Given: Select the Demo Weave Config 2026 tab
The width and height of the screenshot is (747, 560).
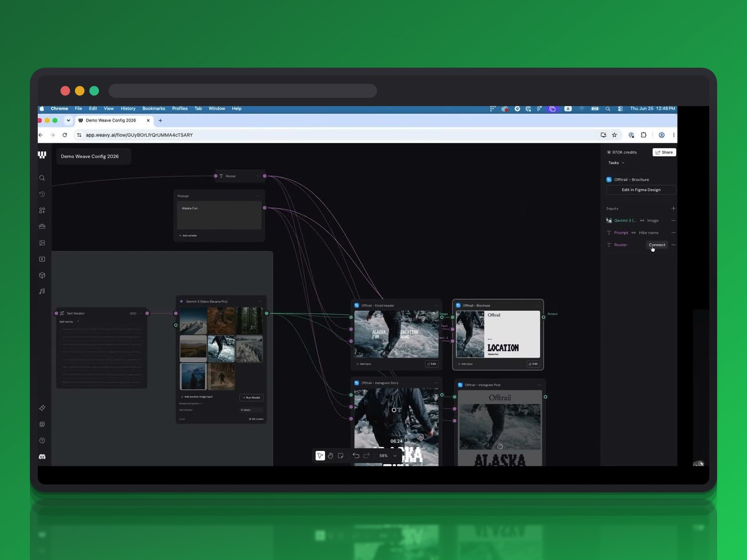Looking at the screenshot, I should click(x=111, y=120).
